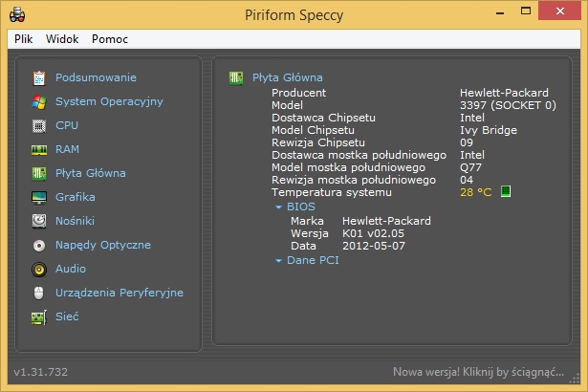Open the Podsumowanie section
Viewport: 588px width, 392px height.
click(x=96, y=77)
